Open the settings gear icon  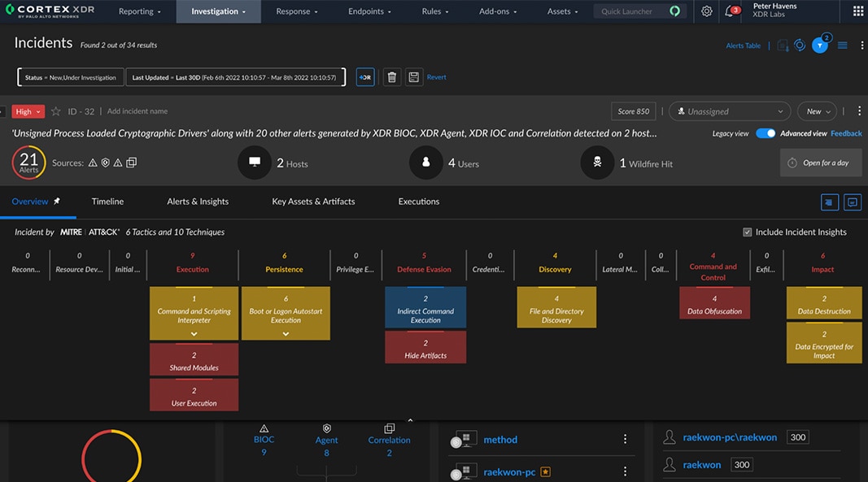coord(706,11)
